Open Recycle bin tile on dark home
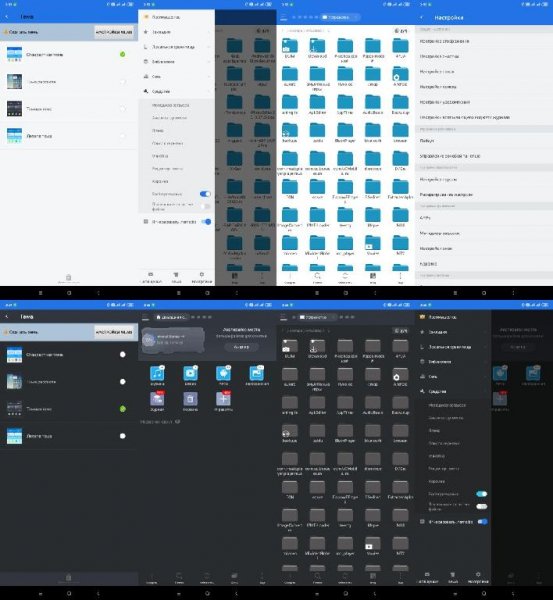Screen dimensions: 553x600 coord(190,399)
